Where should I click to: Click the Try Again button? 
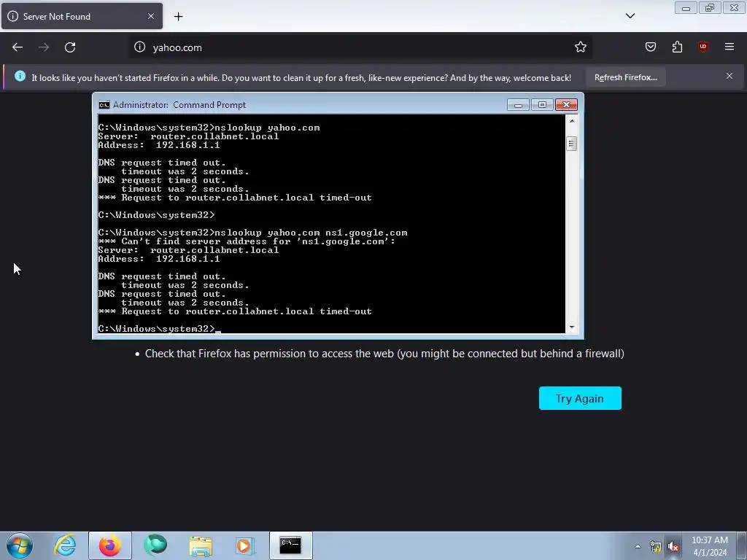point(580,398)
